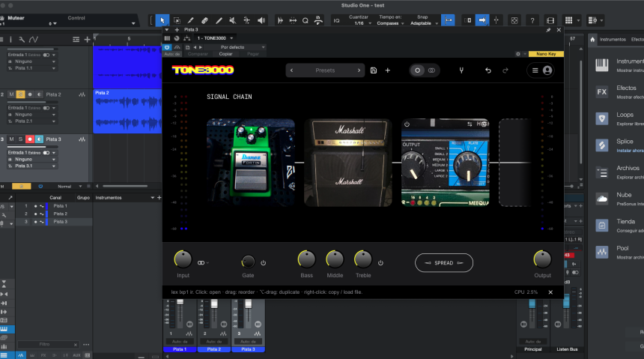Toggle Solo on Pista 2

(x=20, y=94)
